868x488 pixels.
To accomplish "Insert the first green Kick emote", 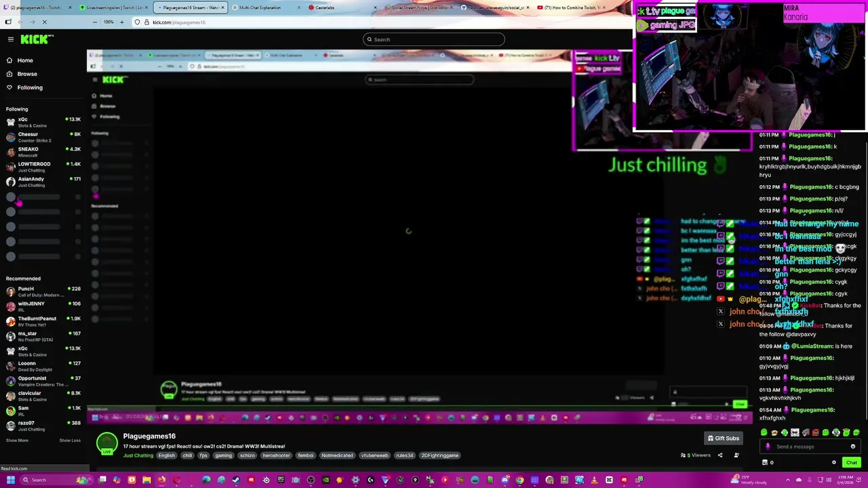I will pyautogui.click(x=764, y=432).
